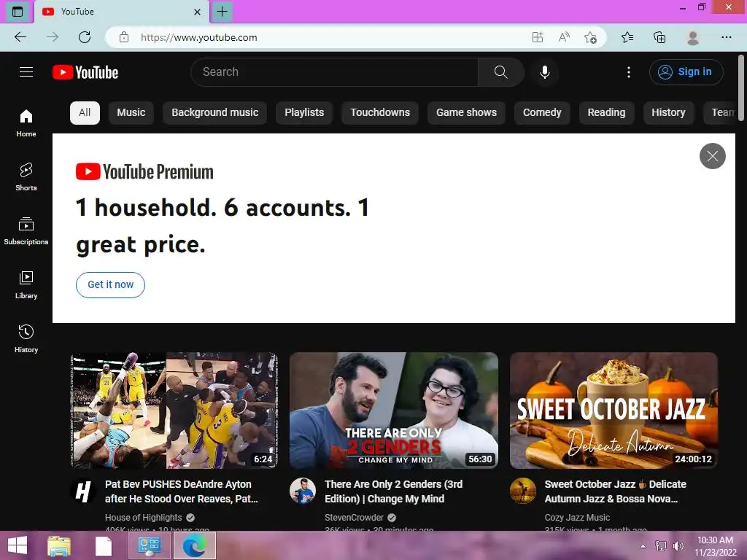Open the blank document taskbar icon

(104, 545)
